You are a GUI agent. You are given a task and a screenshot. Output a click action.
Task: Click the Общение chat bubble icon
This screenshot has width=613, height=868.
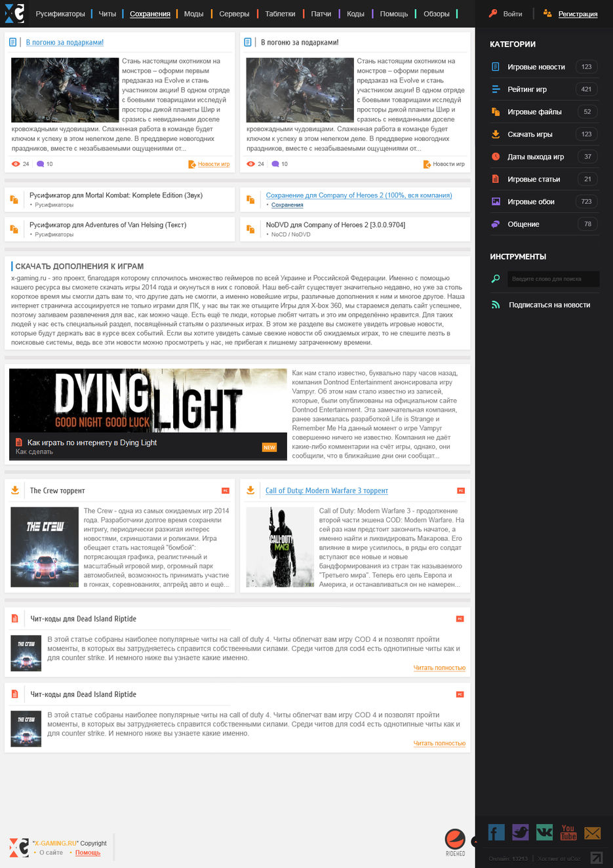[496, 224]
